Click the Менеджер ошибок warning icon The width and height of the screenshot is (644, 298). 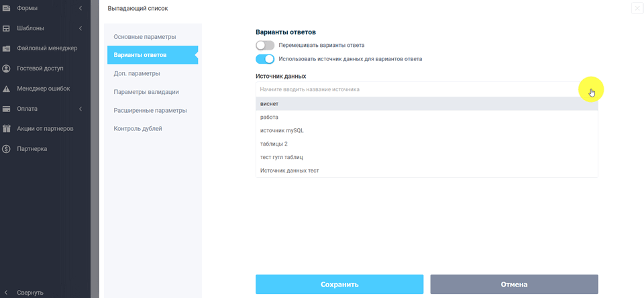point(6,89)
